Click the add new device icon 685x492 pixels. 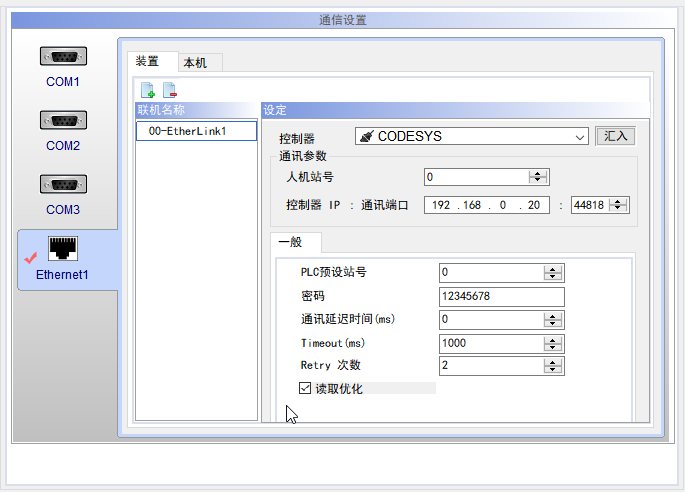click(x=148, y=90)
